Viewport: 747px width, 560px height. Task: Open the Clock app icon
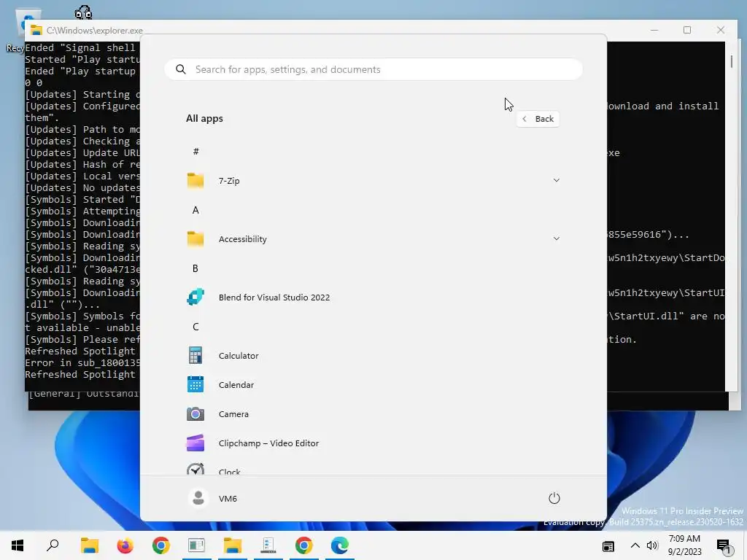[196, 470]
